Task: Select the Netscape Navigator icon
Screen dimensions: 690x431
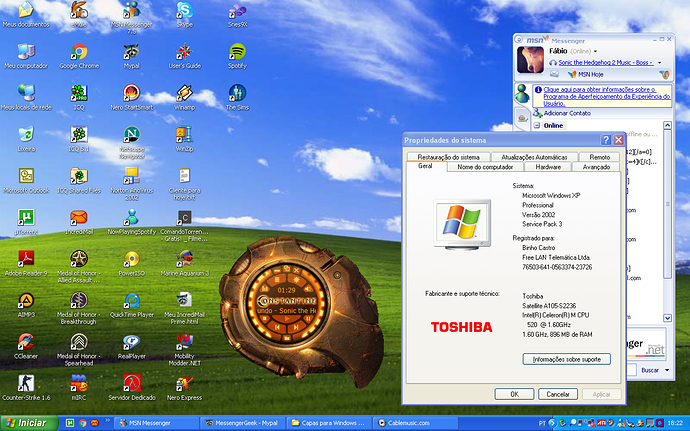Action: click(x=132, y=142)
